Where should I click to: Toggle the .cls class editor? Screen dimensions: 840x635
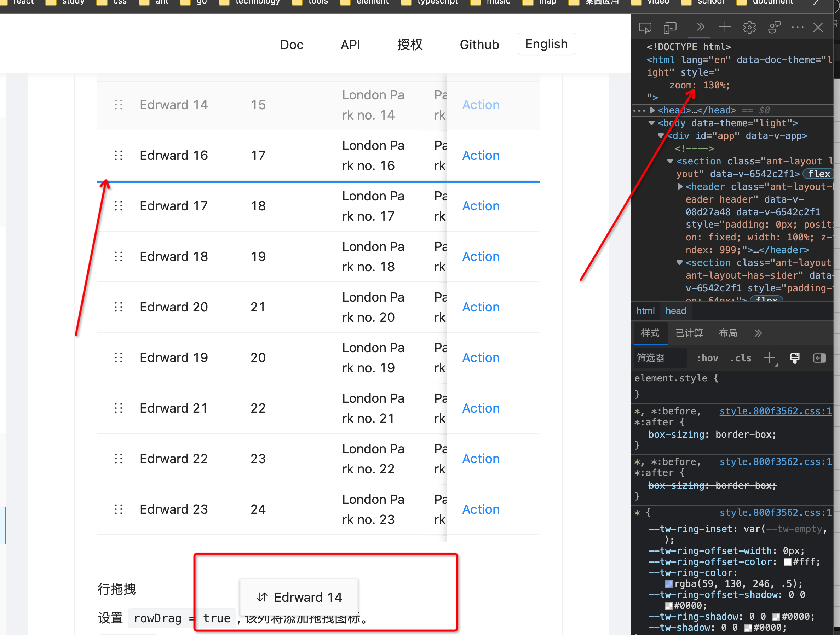click(741, 358)
